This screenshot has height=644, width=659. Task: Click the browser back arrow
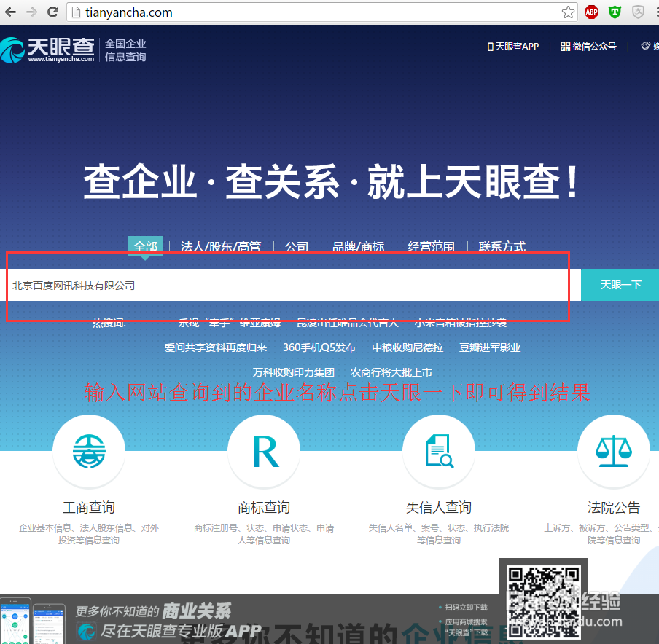[x=10, y=12]
